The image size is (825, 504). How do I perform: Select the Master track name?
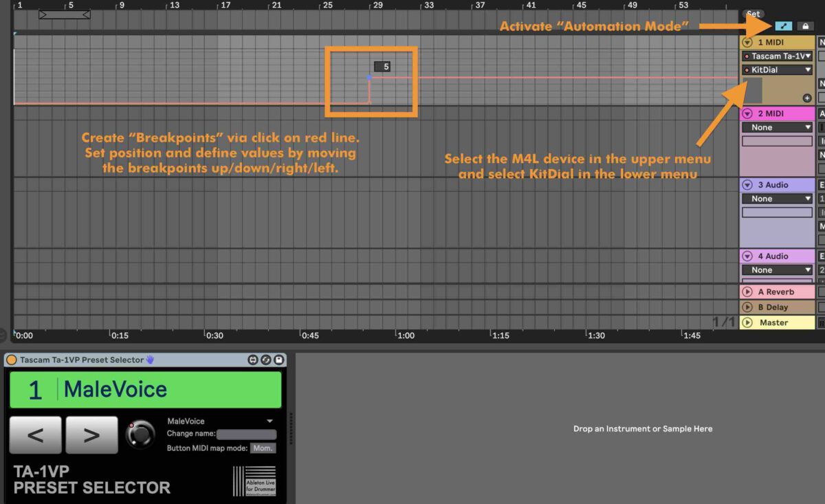773,322
